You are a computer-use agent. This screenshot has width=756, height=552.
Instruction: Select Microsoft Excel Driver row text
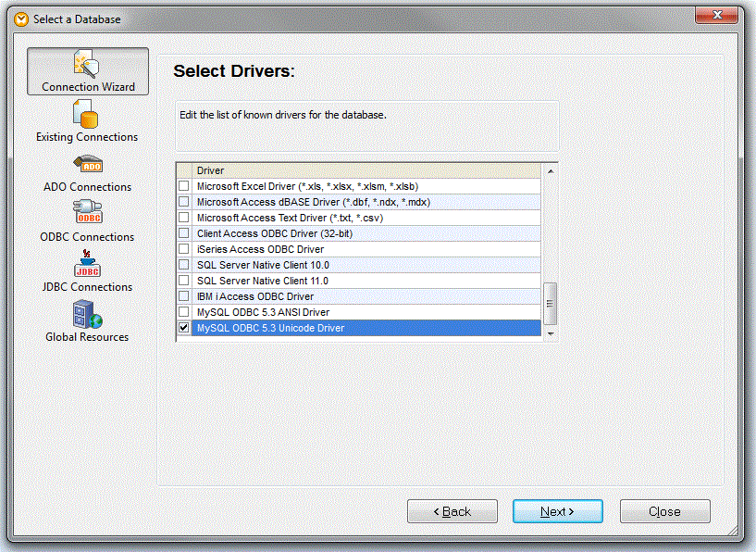(307, 186)
